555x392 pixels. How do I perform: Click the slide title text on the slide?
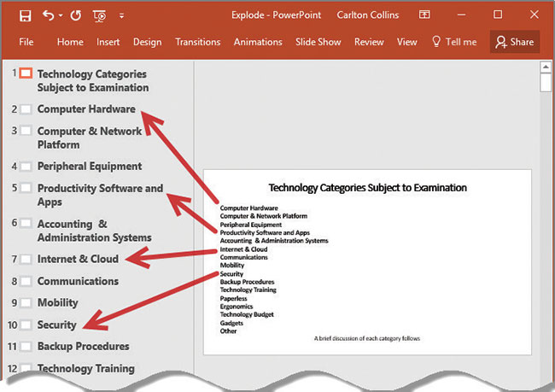click(x=367, y=188)
